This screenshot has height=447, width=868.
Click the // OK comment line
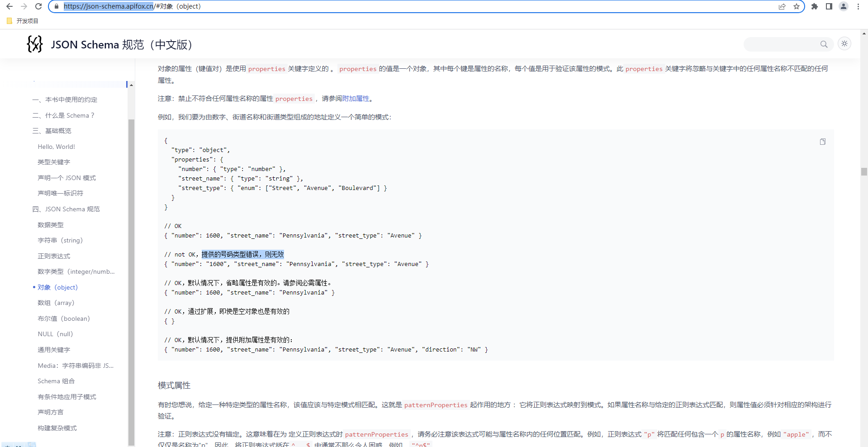(x=173, y=226)
